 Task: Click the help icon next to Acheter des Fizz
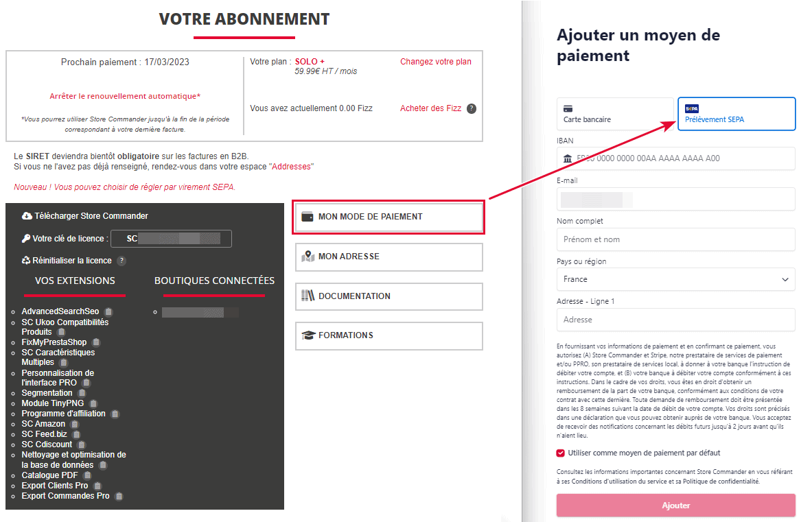coord(472,108)
